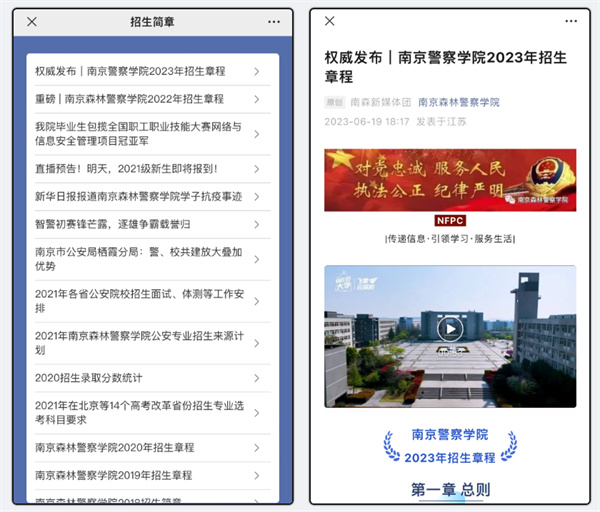The height and width of the screenshot is (512, 600).
Task: Click the 2023-06-19 18:17 publish date
Action: pos(367,122)
